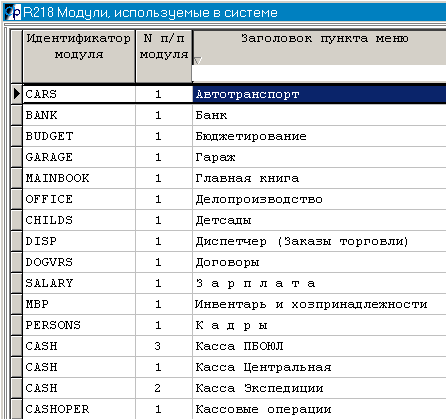Viewport: 446px width, 419px height.
Task: Select the 'Бюджетирование' cell
Action: pyautogui.click(x=319, y=136)
